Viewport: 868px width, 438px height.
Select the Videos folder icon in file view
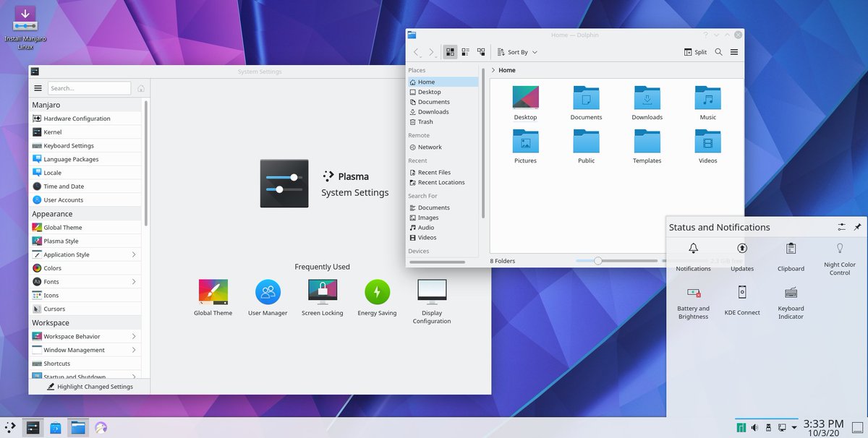coord(708,142)
